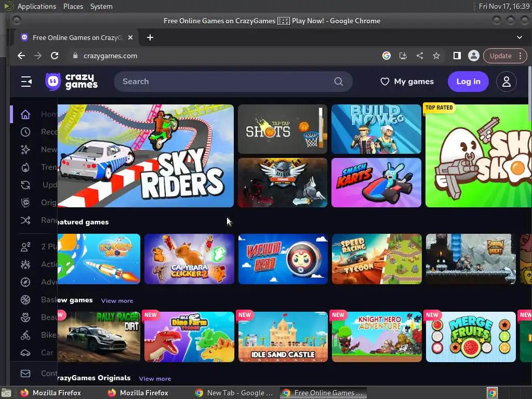
Task: Select the Home sidebar icon
Action: click(x=25, y=114)
